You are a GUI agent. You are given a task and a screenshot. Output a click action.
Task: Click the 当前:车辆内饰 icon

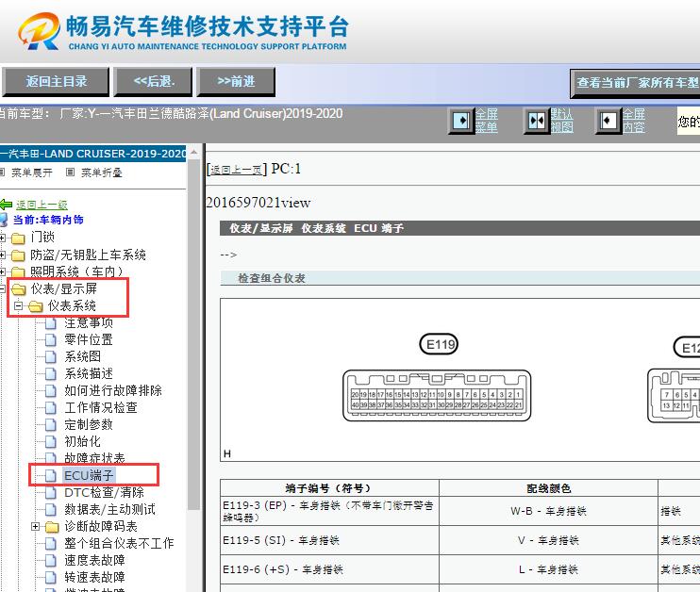click(4, 220)
